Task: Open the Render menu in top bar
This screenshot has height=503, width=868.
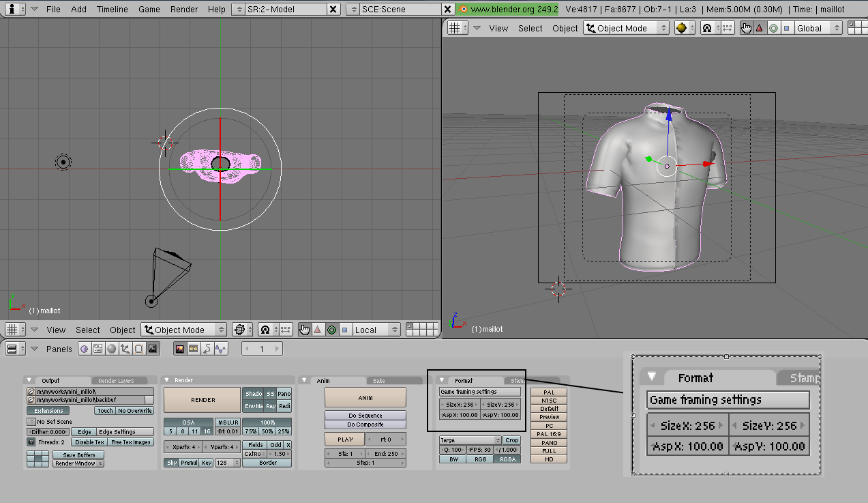Action: pos(184,10)
